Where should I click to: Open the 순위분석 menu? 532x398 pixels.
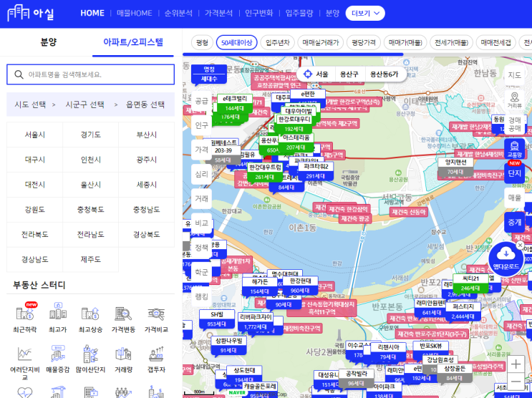coord(178,13)
